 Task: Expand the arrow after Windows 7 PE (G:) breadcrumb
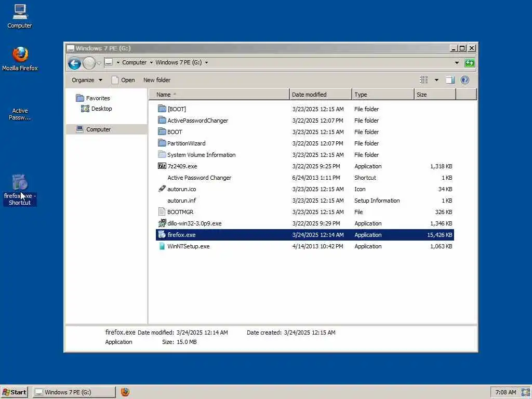point(206,62)
